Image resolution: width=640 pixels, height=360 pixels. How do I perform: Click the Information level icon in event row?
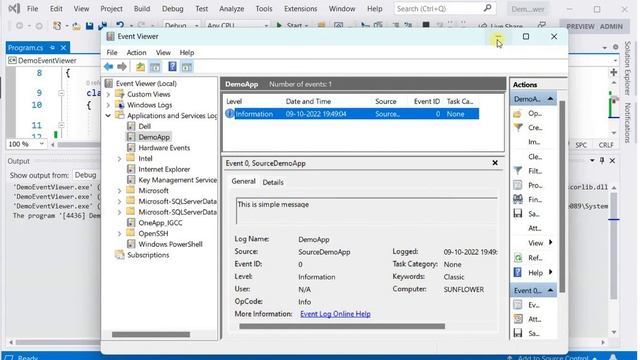(x=230, y=113)
